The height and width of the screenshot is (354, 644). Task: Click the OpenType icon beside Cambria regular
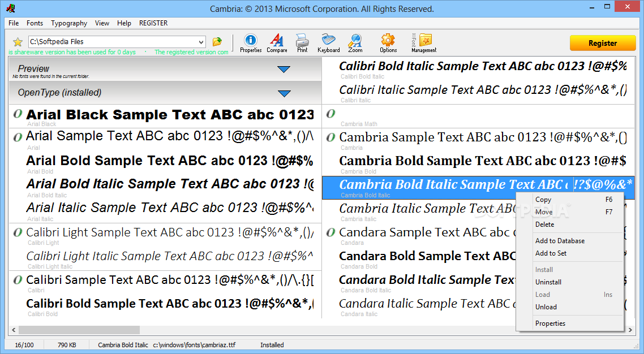click(330, 137)
